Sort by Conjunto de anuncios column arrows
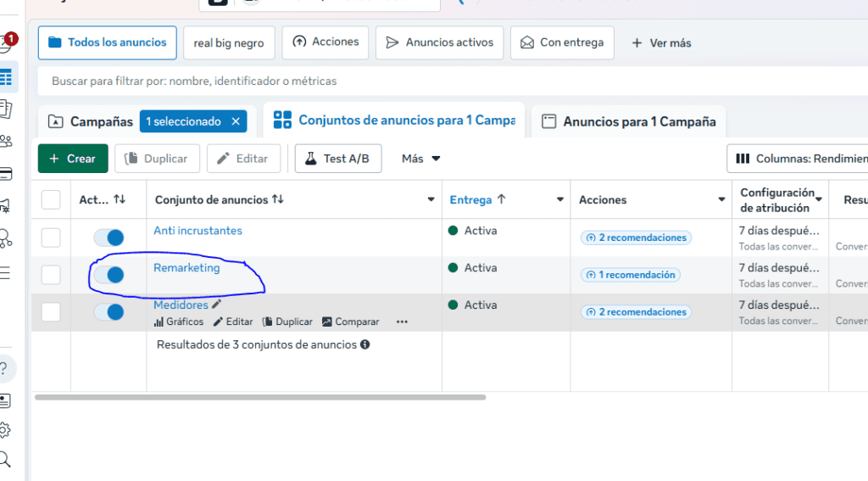The image size is (868, 481). [x=278, y=199]
